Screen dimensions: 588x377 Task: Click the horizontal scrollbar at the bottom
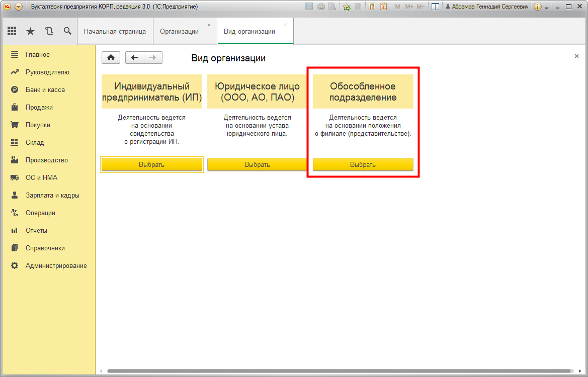coord(339,371)
